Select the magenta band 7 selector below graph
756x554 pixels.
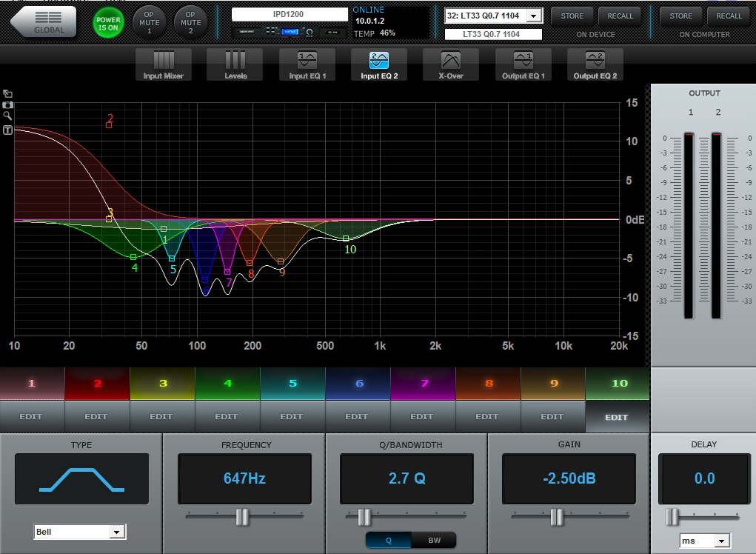pos(424,384)
